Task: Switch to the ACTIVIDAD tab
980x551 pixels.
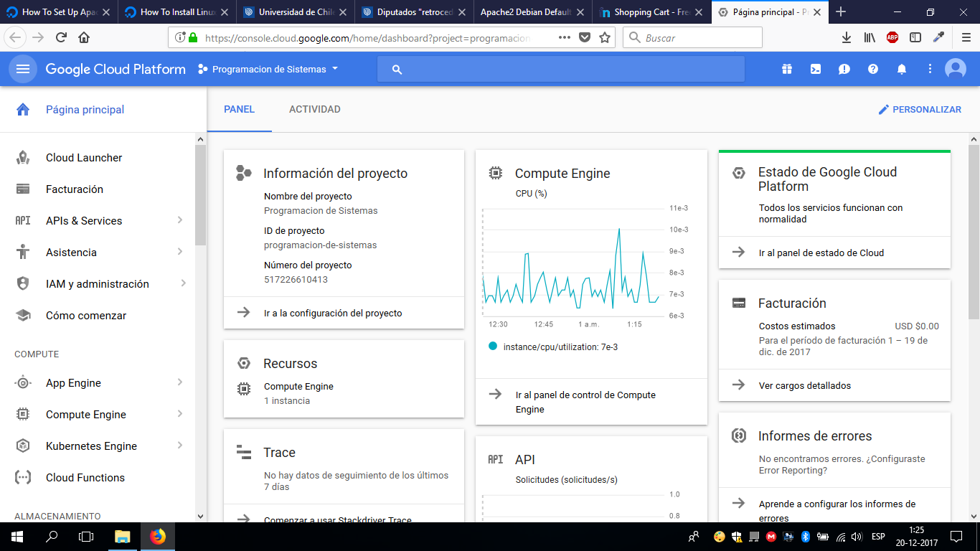Action: coord(315,110)
